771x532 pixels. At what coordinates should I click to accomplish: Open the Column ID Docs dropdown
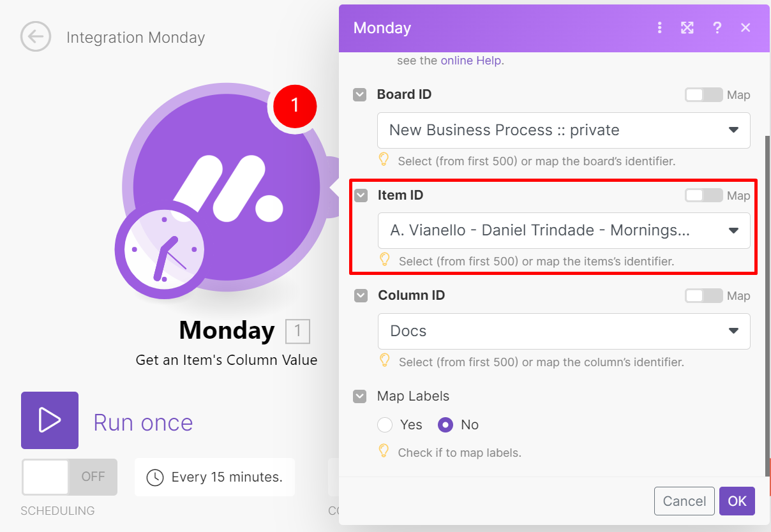coord(564,331)
